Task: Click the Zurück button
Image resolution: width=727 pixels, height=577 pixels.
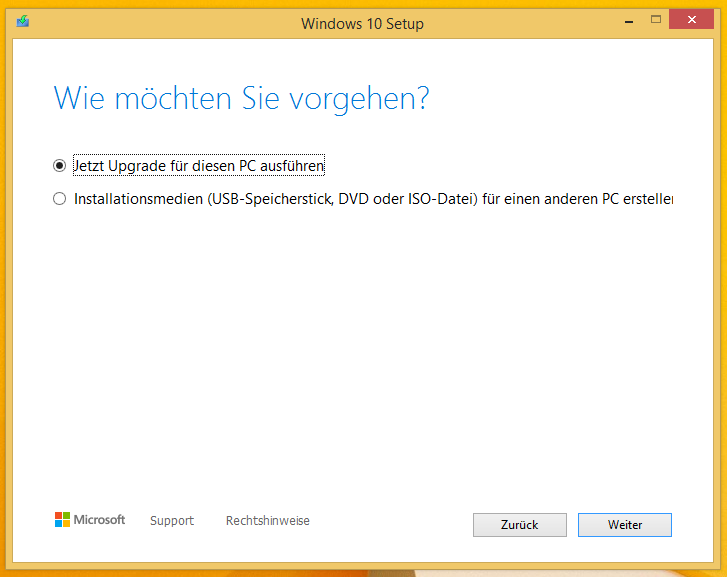Action: [520, 525]
